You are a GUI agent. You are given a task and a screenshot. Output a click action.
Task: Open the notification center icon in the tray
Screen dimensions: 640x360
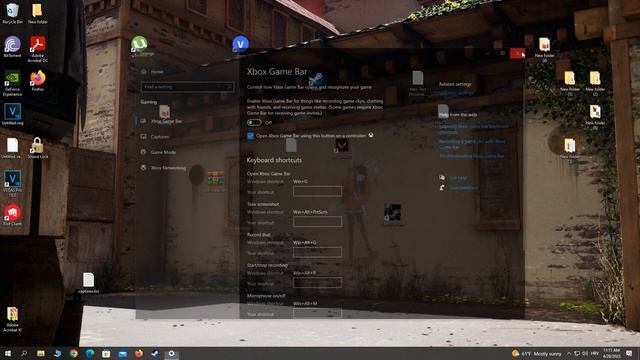tap(629, 353)
